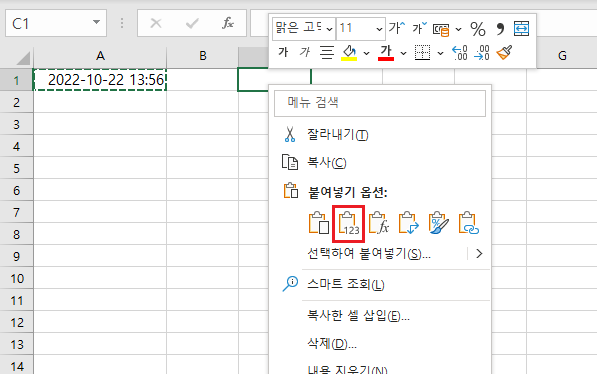The image size is (597, 374).
Task: Paste values only with the 123 icon
Action: [x=348, y=223]
